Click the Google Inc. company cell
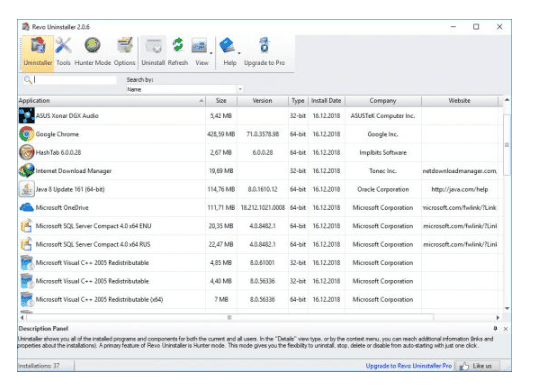The image size is (542, 387). click(x=383, y=134)
